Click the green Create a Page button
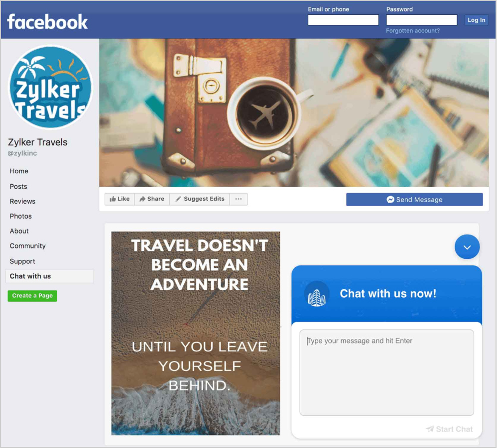 [x=32, y=296]
